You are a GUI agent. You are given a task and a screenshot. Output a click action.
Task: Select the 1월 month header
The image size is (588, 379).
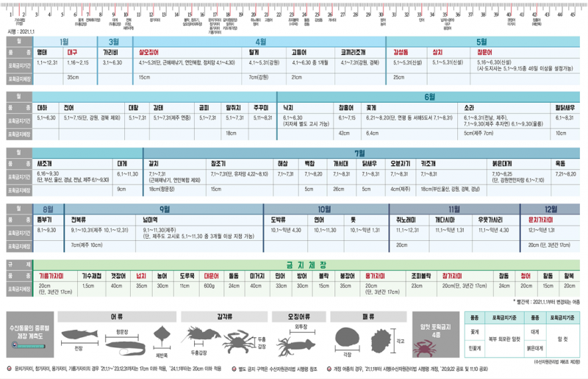coord(63,42)
